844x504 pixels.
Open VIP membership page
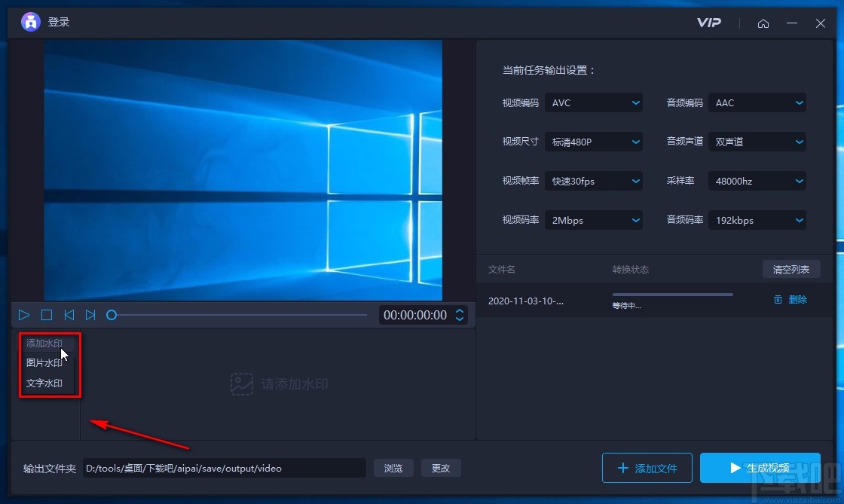(708, 23)
